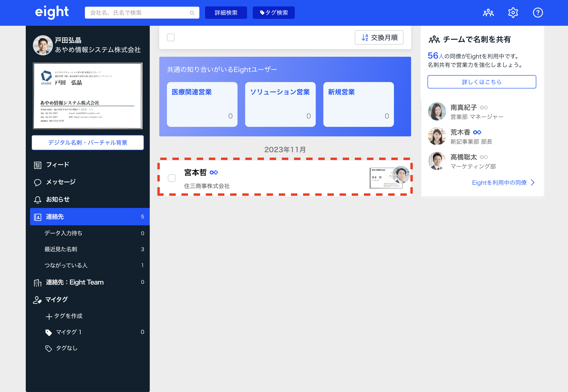
Task: Click the 詳しくはこちら button
Action: (x=481, y=82)
